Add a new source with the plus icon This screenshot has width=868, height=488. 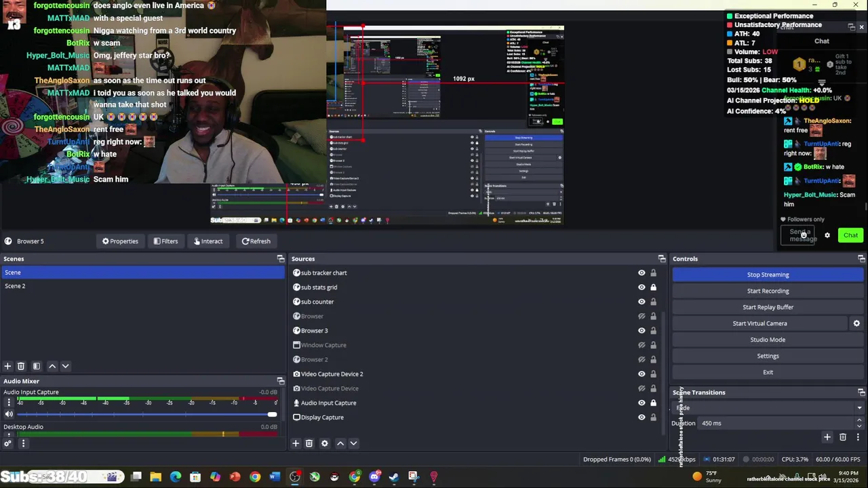point(296,443)
